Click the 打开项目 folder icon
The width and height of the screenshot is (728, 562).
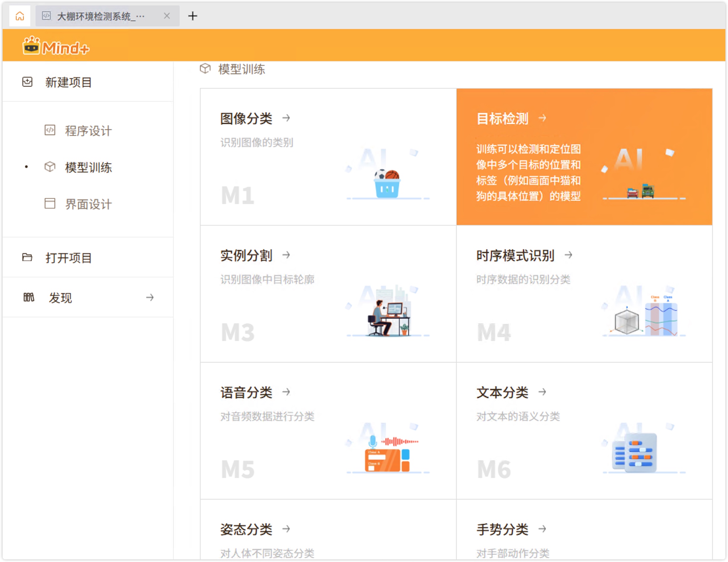(x=27, y=257)
